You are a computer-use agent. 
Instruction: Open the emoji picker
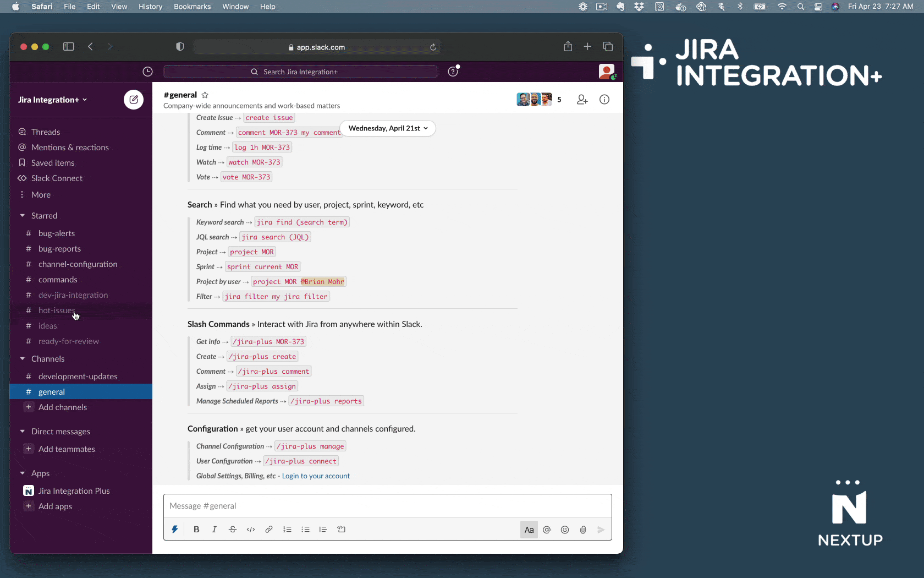coord(565,530)
